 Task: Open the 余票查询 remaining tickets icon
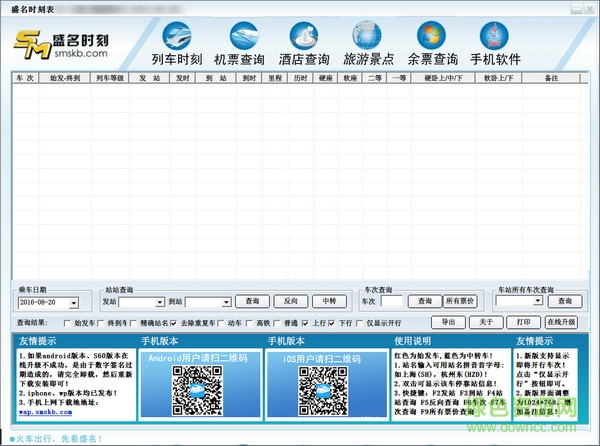[433, 44]
